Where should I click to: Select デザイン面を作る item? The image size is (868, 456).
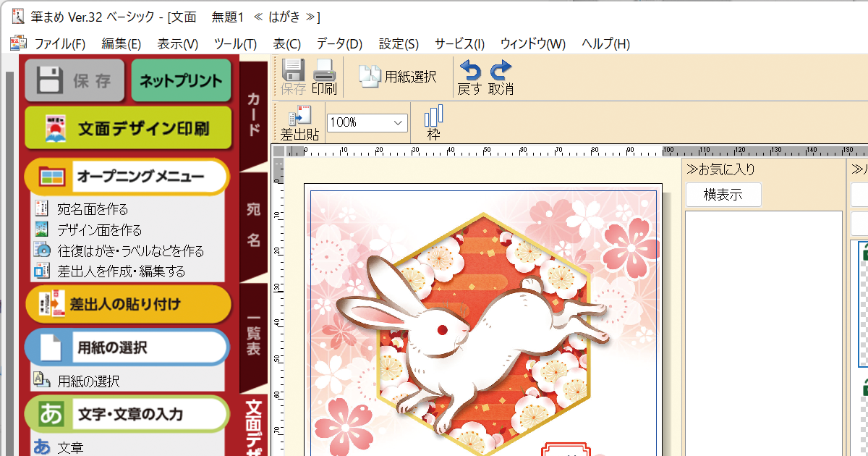[x=100, y=230]
